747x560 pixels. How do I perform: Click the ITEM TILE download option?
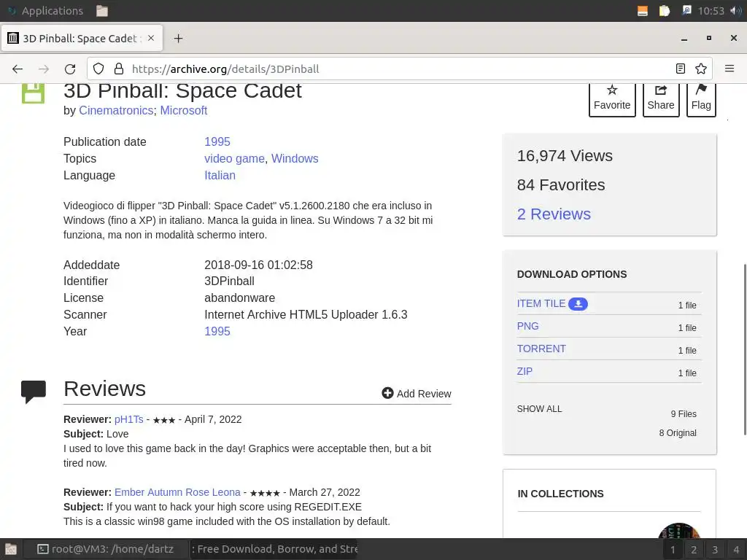tap(541, 304)
